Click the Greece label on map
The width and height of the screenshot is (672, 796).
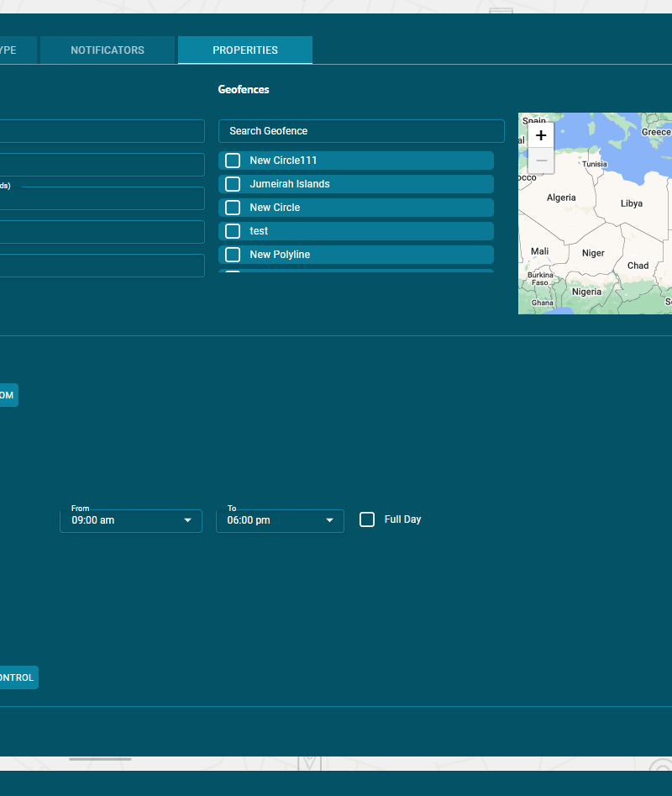pyautogui.click(x=656, y=132)
